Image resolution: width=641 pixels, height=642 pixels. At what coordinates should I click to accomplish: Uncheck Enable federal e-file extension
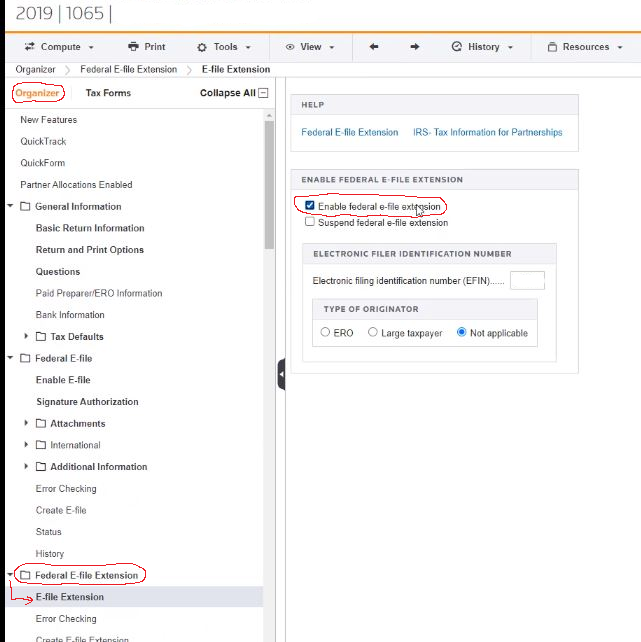pyautogui.click(x=310, y=206)
